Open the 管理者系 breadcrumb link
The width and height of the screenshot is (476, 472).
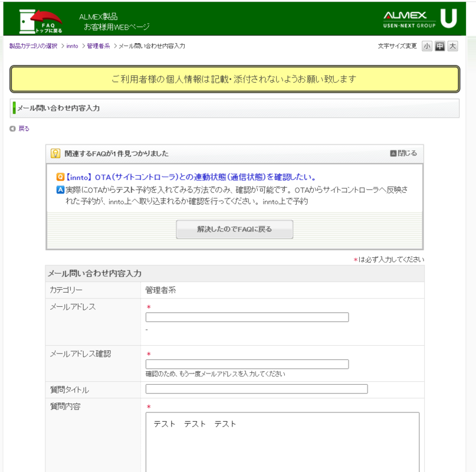pos(98,46)
